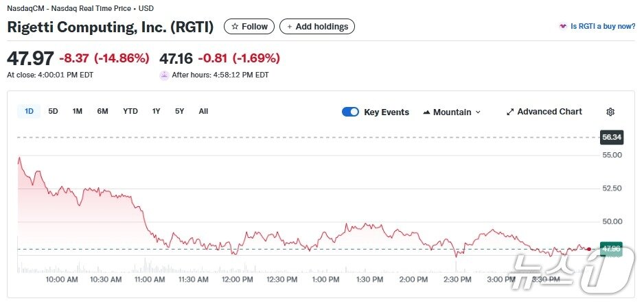
Task: Toggle the Key Events switch off
Action: [x=350, y=112]
